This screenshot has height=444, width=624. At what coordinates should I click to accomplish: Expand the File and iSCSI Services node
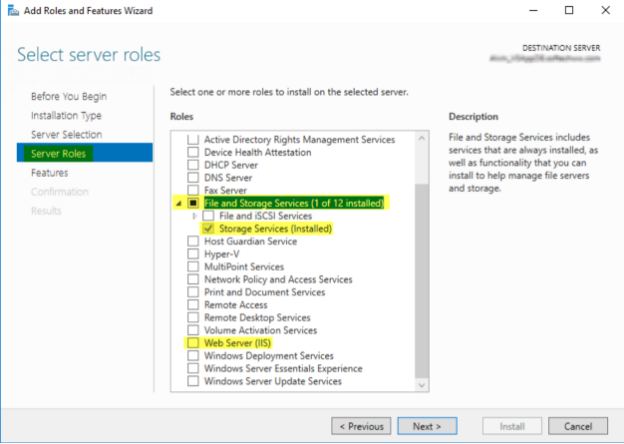(195, 216)
